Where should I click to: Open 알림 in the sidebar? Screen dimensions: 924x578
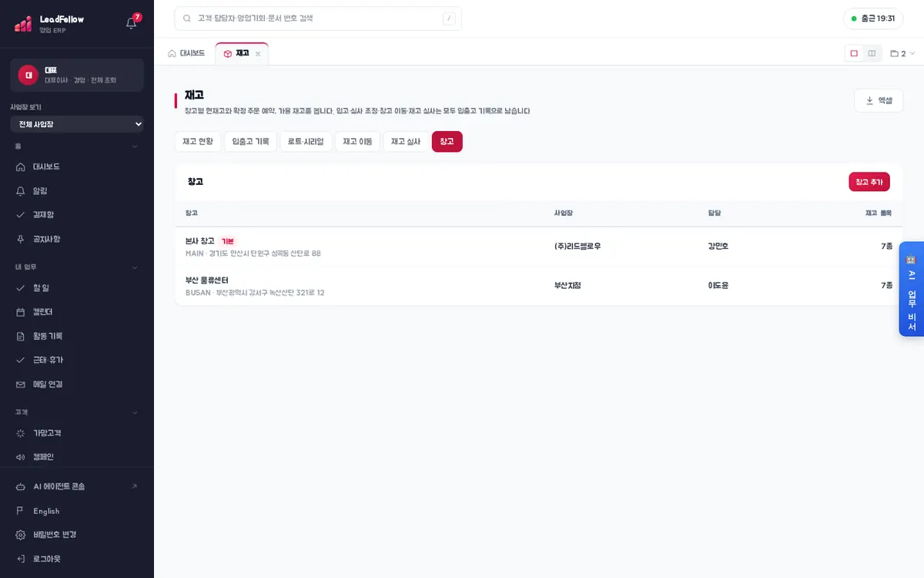pos(77,190)
